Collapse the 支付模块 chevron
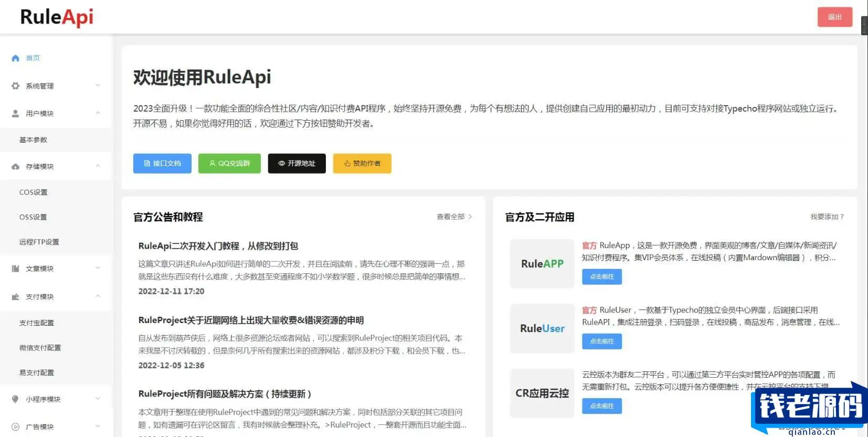 [98, 296]
